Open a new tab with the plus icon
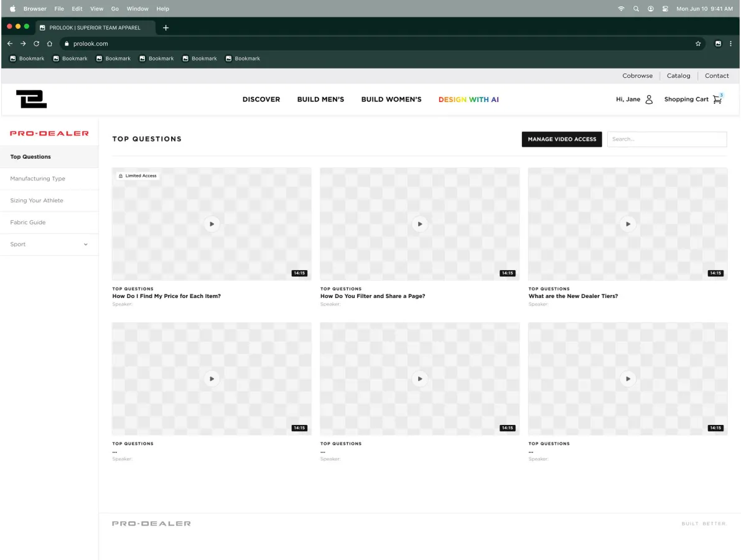Image resolution: width=741 pixels, height=560 pixels. [166, 28]
